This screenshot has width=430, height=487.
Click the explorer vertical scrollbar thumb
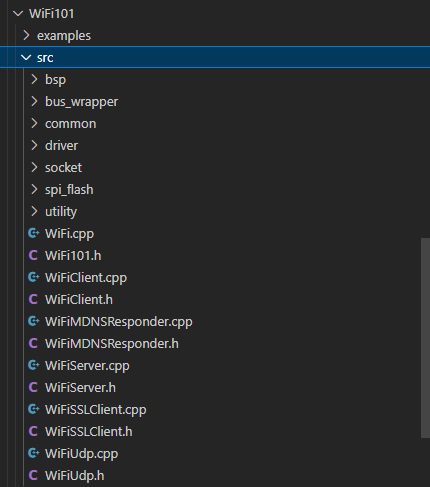tap(425, 338)
